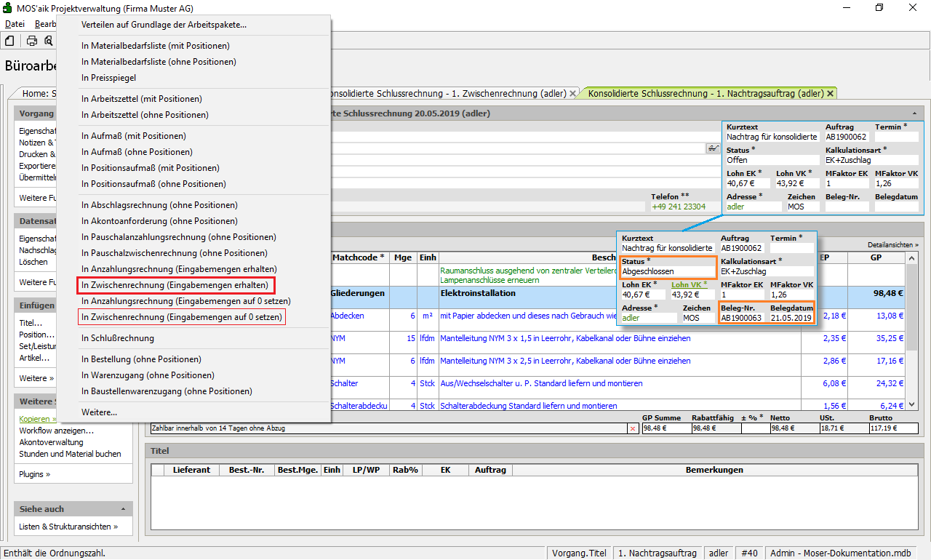The width and height of the screenshot is (931, 560).
Task: Select In Preisspiegel menu entry
Action: pyautogui.click(x=108, y=78)
